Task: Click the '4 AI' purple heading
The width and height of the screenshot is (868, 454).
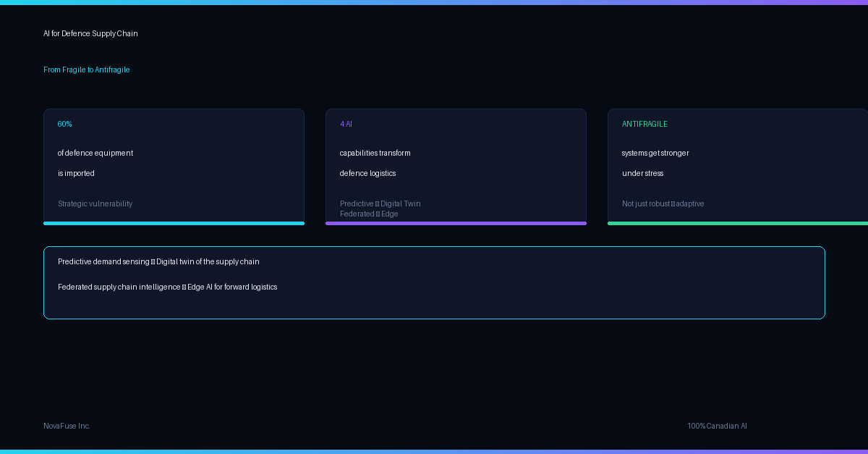Action: (x=346, y=124)
